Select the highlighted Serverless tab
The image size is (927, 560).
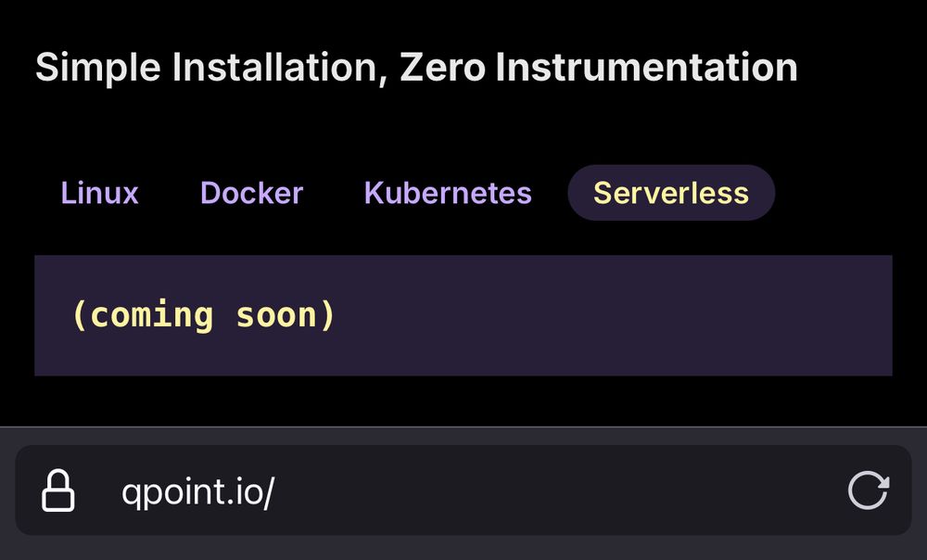pyautogui.click(x=670, y=193)
